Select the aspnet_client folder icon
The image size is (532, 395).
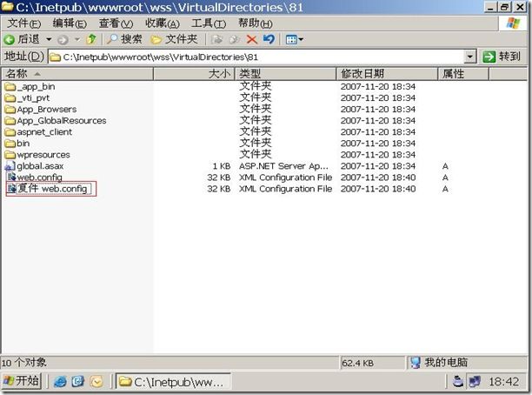(x=10, y=132)
